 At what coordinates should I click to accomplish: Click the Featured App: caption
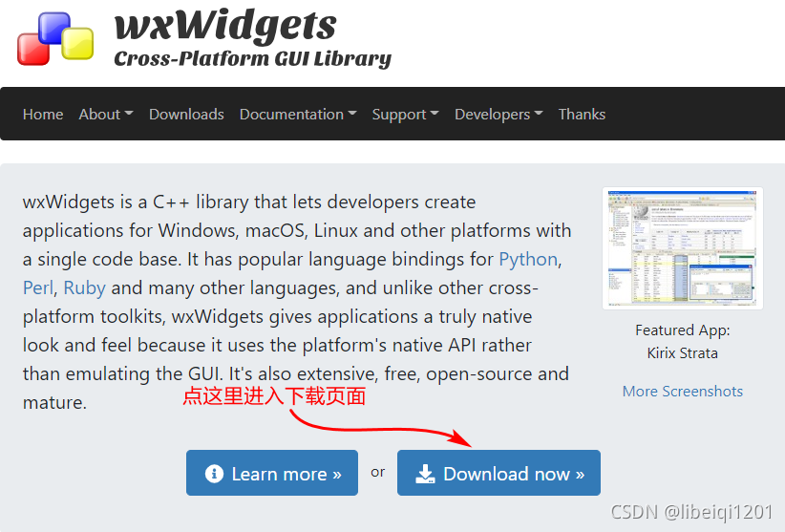coord(683,330)
